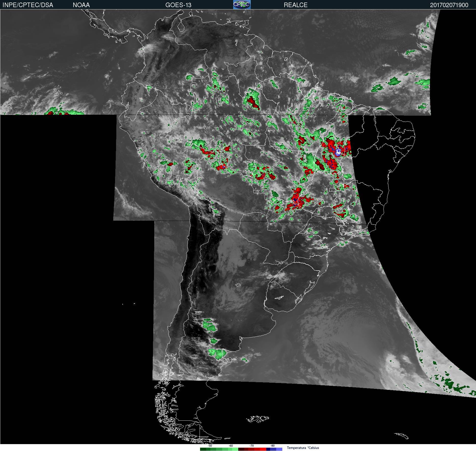Pick the dark maroon legend swatch

point(241,449)
